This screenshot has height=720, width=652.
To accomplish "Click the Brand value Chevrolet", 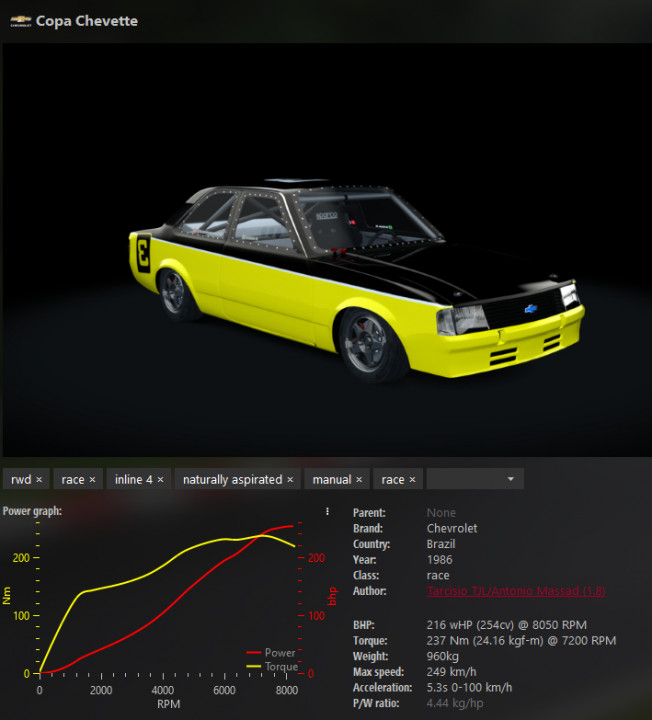I will click(x=452, y=529).
